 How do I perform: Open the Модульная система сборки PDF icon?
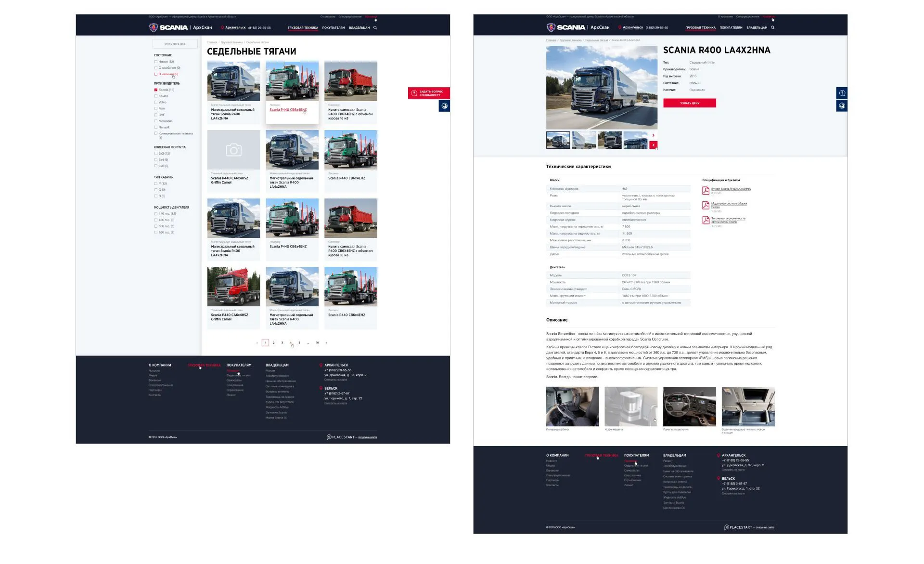[x=706, y=205]
